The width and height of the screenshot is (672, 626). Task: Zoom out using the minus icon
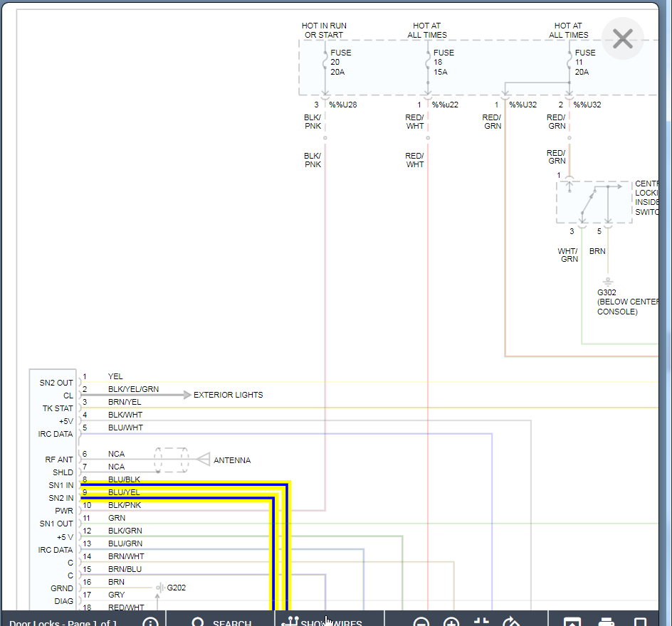coord(421,623)
